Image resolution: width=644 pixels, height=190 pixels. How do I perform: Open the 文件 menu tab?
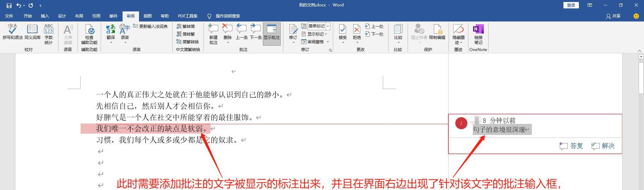point(9,16)
